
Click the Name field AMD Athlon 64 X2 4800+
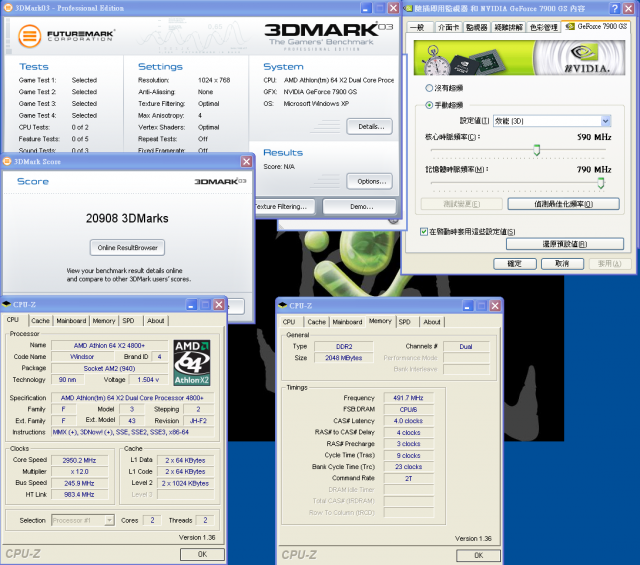[109, 345]
